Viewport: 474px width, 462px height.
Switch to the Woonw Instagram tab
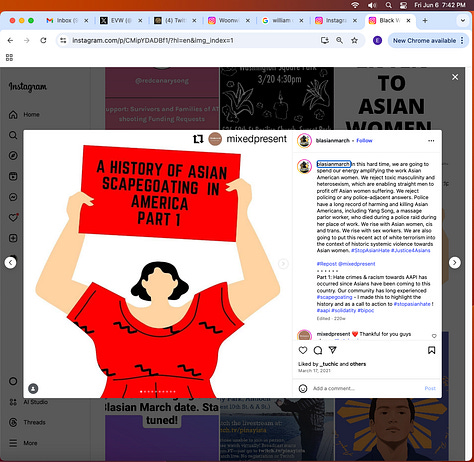point(225,20)
